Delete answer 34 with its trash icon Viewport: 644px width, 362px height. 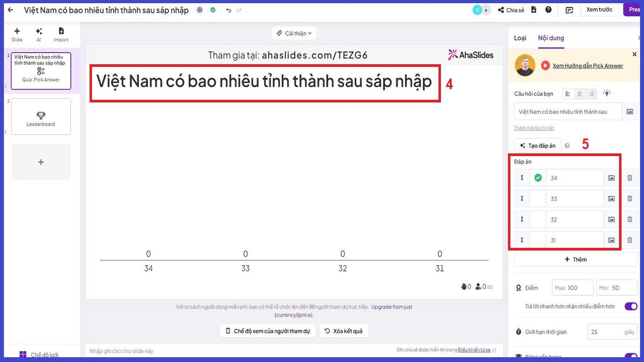[630, 178]
